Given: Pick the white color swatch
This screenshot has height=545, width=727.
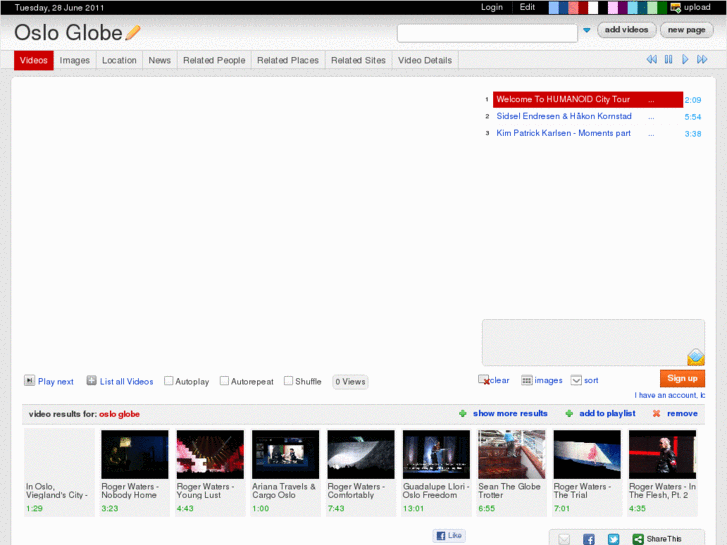Looking at the screenshot, I should [593, 7].
